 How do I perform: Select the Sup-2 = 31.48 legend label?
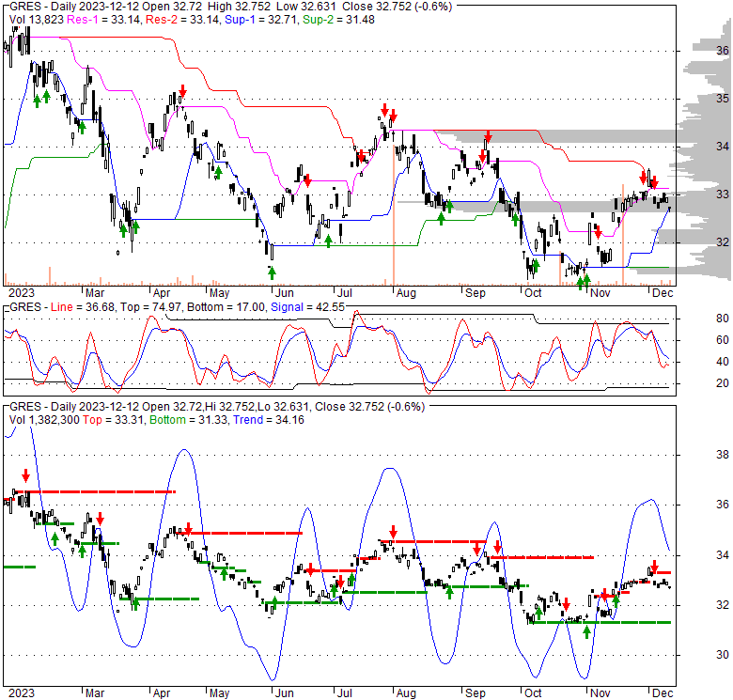point(338,20)
